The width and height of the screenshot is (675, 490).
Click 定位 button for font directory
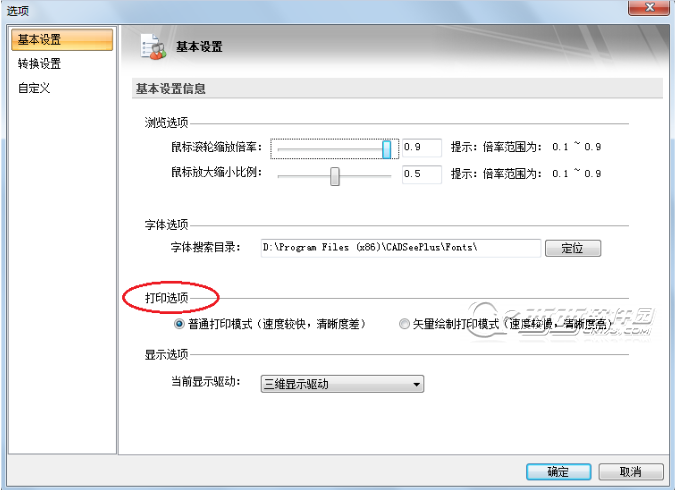click(573, 248)
